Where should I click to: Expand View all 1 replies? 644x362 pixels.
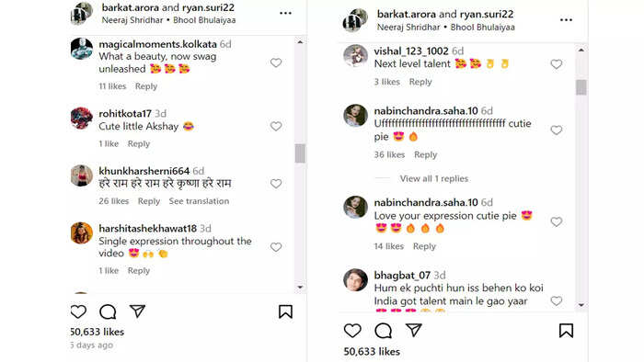434,179
